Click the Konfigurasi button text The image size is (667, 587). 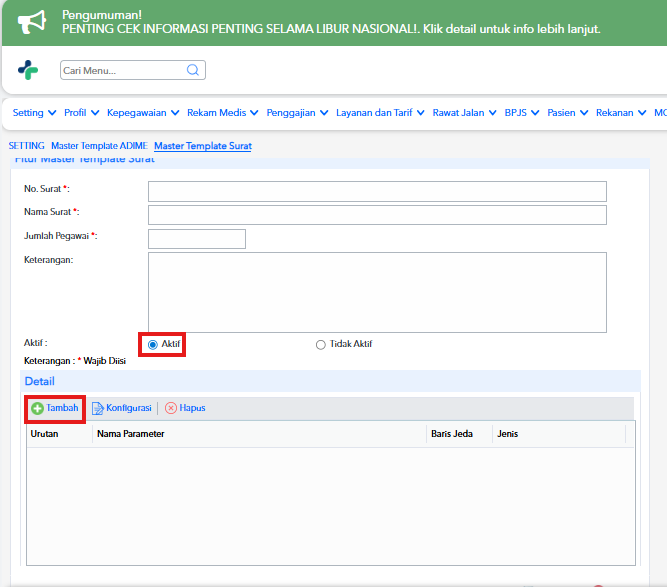tap(128, 408)
